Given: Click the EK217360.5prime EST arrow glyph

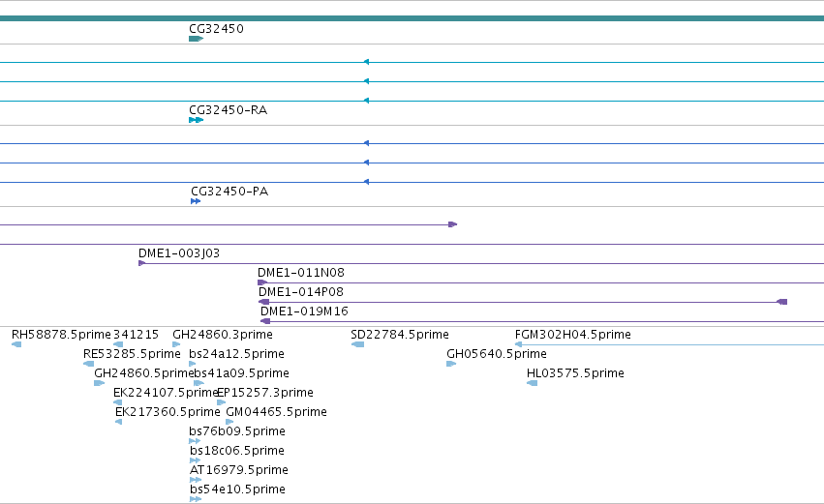Looking at the screenshot, I should point(119,422).
